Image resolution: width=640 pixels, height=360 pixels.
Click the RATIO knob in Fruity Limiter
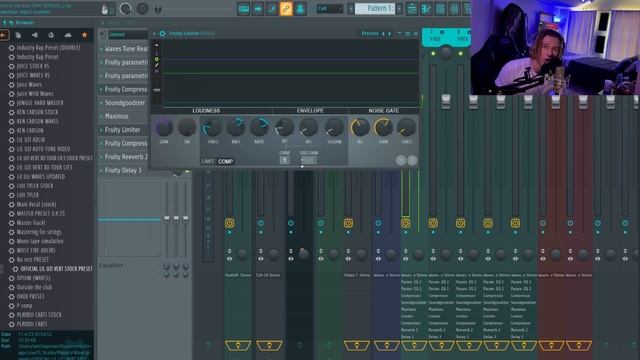(259, 127)
